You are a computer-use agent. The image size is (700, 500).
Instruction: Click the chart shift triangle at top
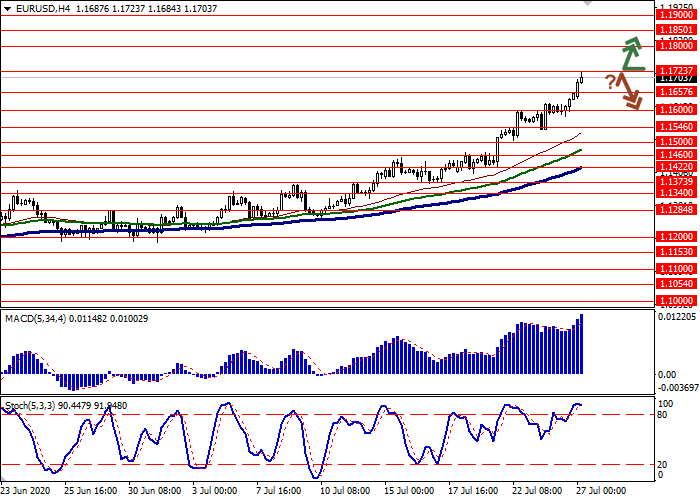(x=586, y=5)
